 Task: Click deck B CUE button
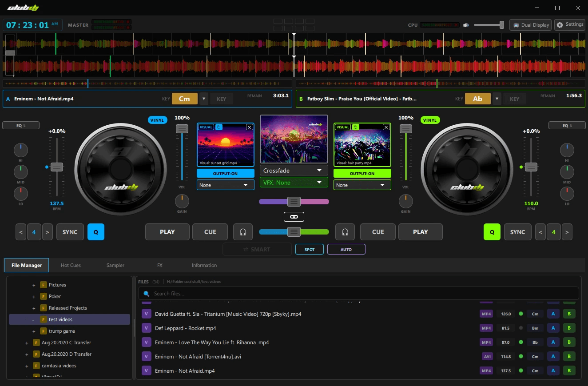(378, 232)
